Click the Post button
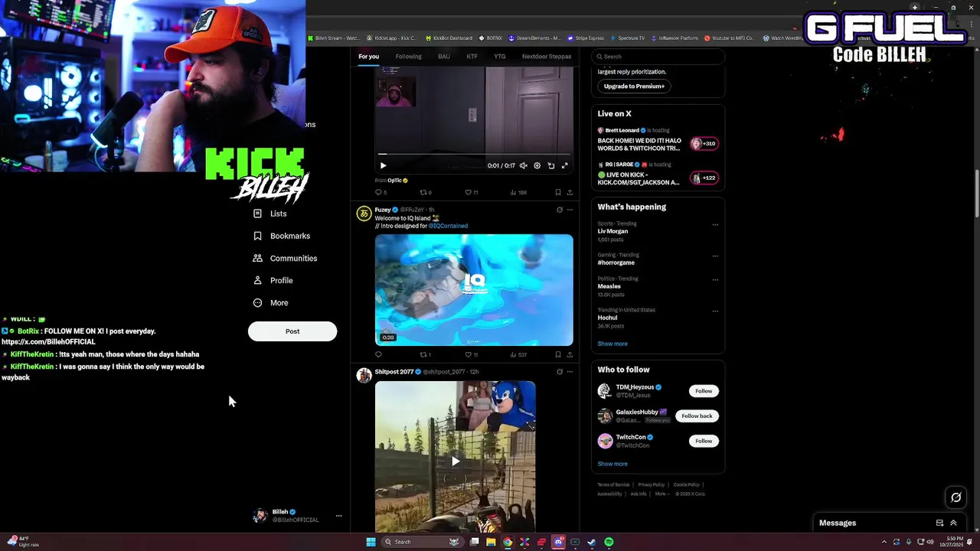Image resolution: width=980 pixels, height=551 pixels. coord(292,331)
